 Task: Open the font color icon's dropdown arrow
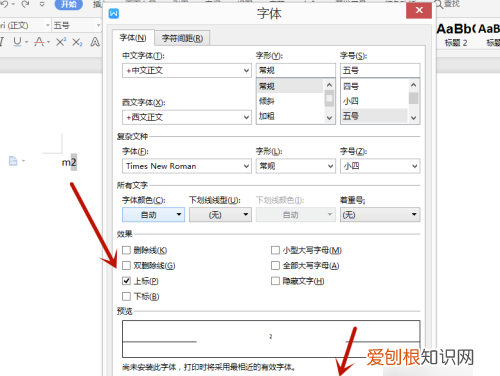point(49,42)
